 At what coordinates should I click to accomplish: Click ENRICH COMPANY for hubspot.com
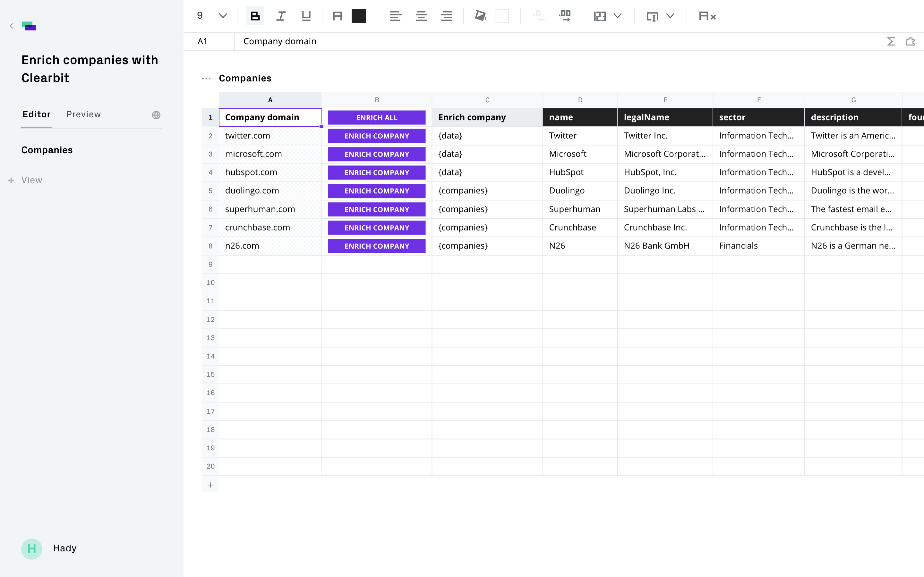point(376,172)
